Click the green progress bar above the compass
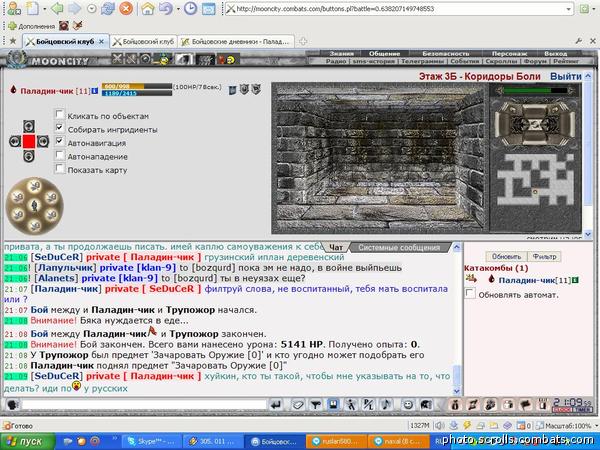This screenshot has height=450, width=600. [x=535, y=90]
